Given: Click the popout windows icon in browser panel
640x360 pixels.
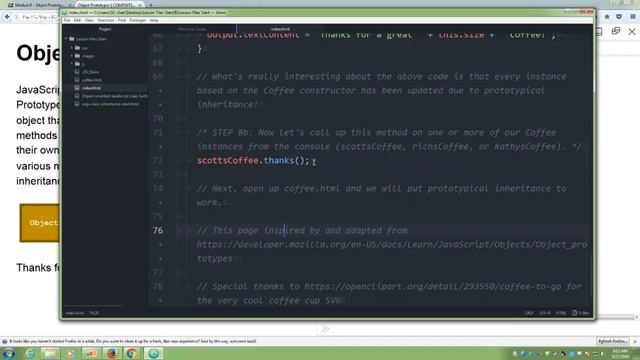Looking at the screenshot, I should click(x=616, y=31).
